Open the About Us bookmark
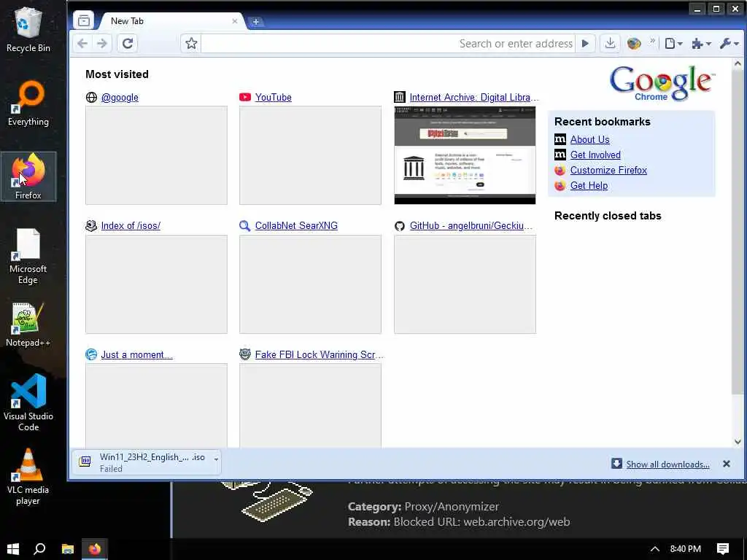The image size is (747, 560). click(x=589, y=139)
